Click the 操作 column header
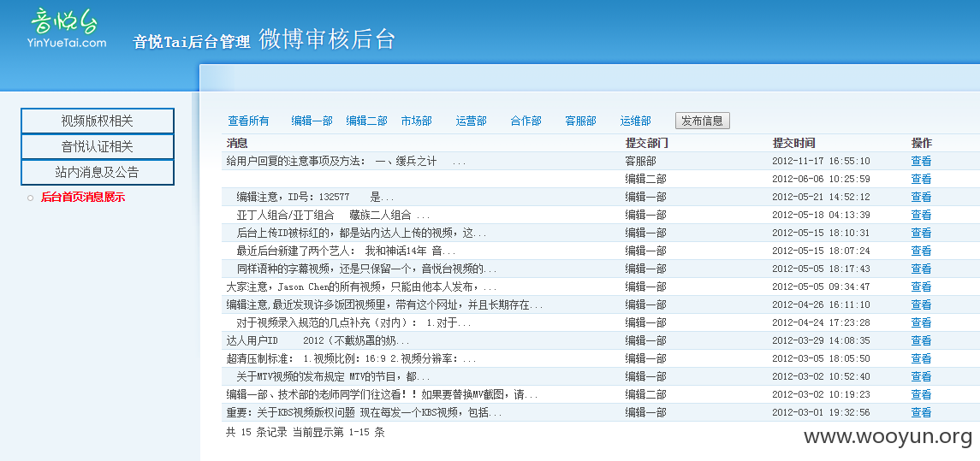This screenshot has width=980, height=461. point(921,143)
